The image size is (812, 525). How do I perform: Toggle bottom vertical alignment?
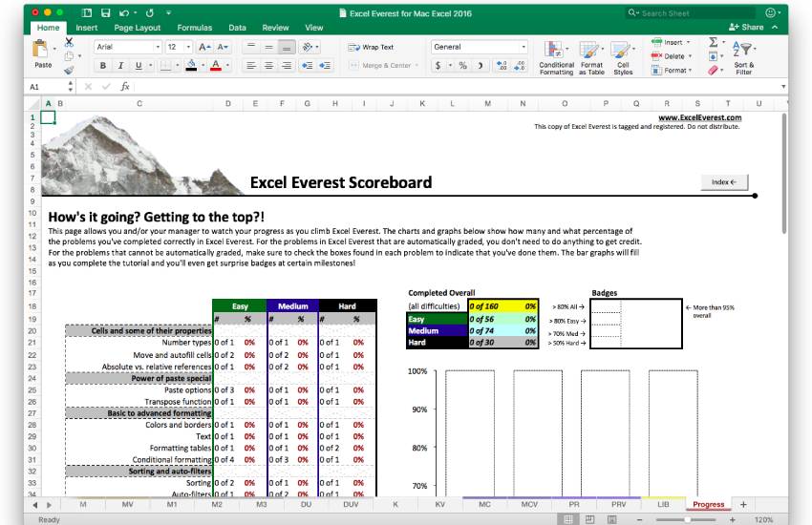click(x=287, y=47)
